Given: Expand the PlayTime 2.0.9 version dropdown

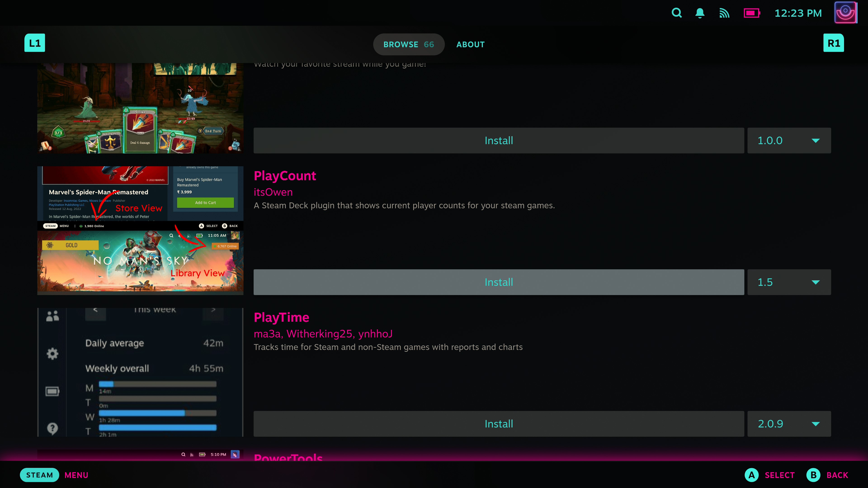Looking at the screenshot, I should 789,424.
